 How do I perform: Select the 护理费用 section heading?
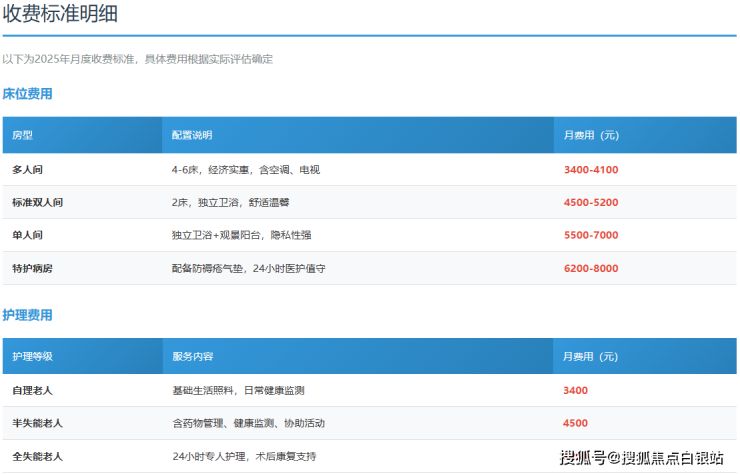[x=27, y=315]
